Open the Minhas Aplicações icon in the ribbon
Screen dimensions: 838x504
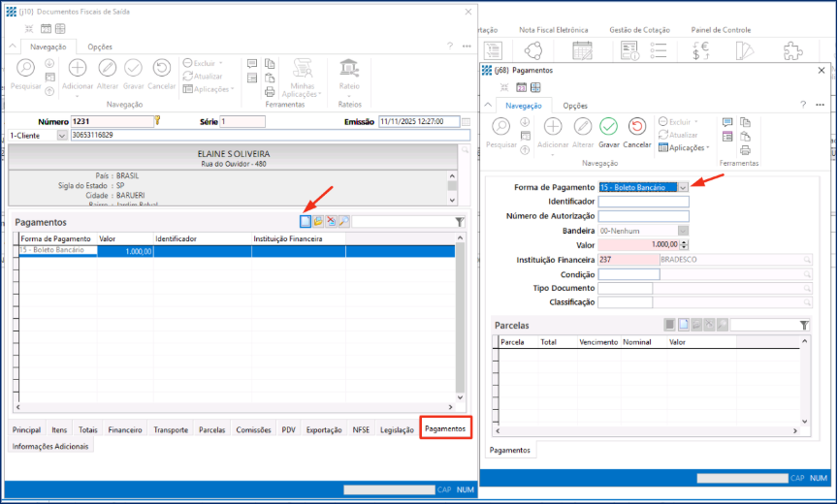(x=301, y=70)
